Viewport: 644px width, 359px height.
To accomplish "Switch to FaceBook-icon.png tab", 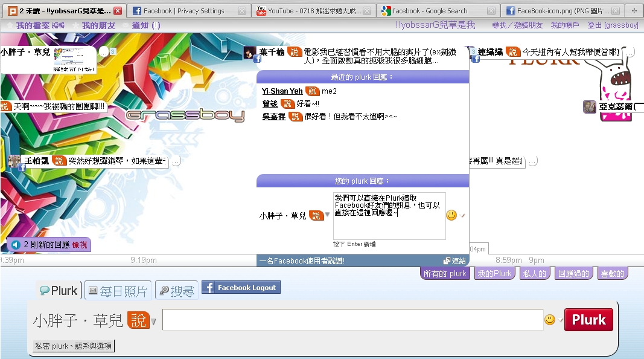I will [x=562, y=11].
